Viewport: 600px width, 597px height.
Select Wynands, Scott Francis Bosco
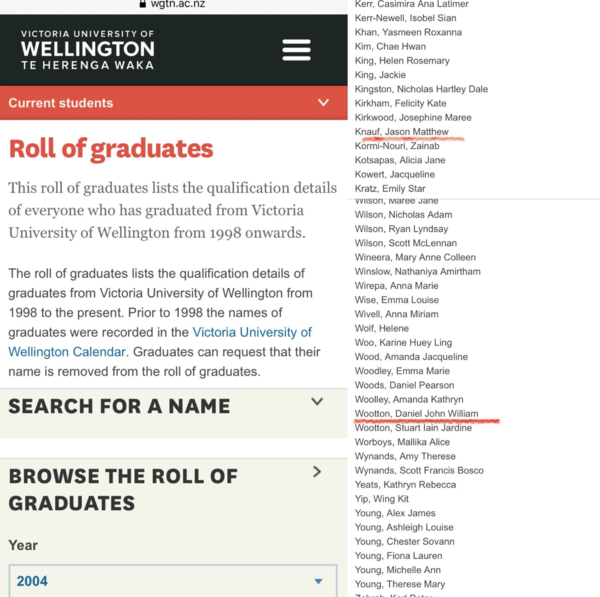[419, 470]
